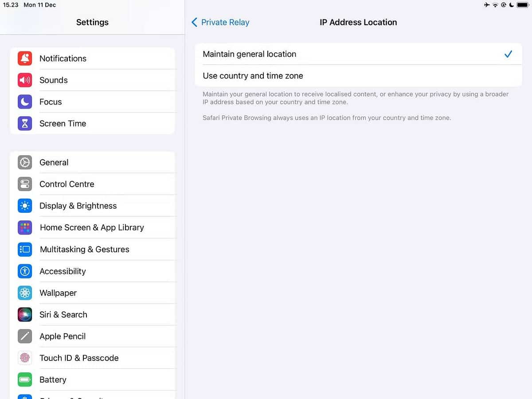Tap the checkmark beside Maintain general location

(x=508, y=54)
